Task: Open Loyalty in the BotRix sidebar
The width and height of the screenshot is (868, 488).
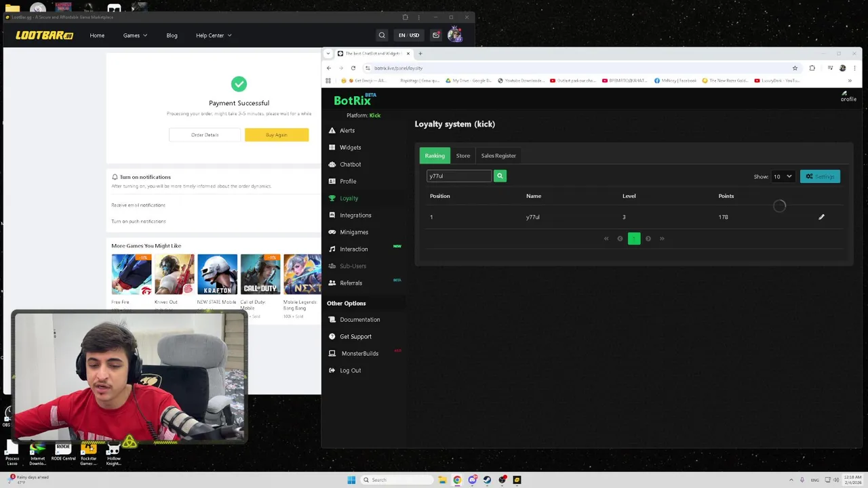Action: click(343, 198)
